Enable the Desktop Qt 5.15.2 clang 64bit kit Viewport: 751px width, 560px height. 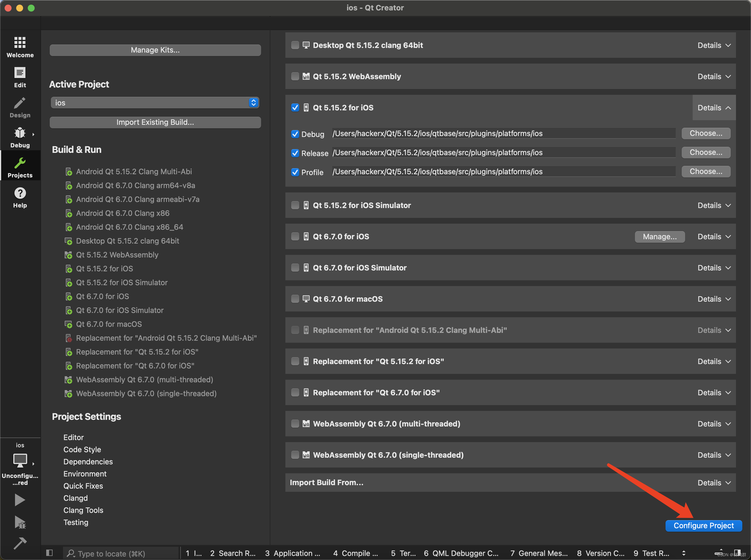[295, 45]
